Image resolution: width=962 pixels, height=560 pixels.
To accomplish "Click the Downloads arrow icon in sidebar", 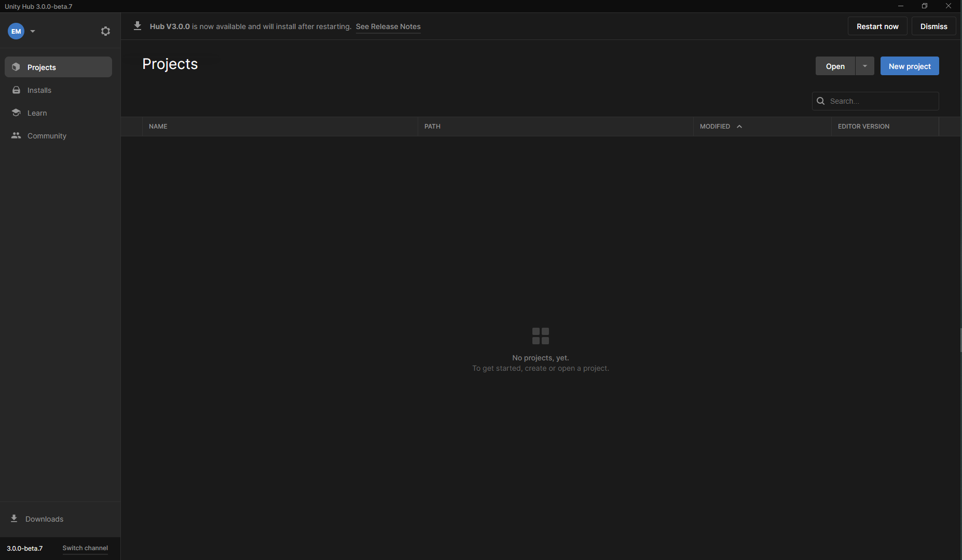I will pyautogui.click(x=14, y=519).
